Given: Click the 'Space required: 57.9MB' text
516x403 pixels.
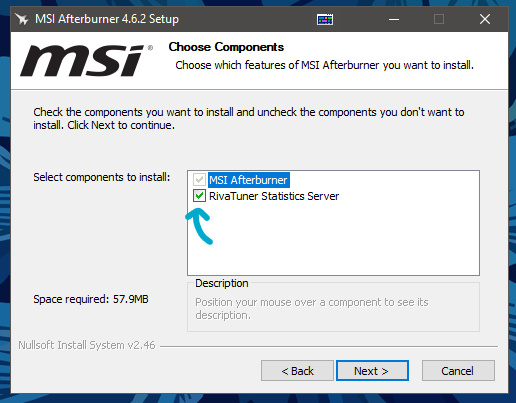Looking at the screenshot, I should click(91, 299).
